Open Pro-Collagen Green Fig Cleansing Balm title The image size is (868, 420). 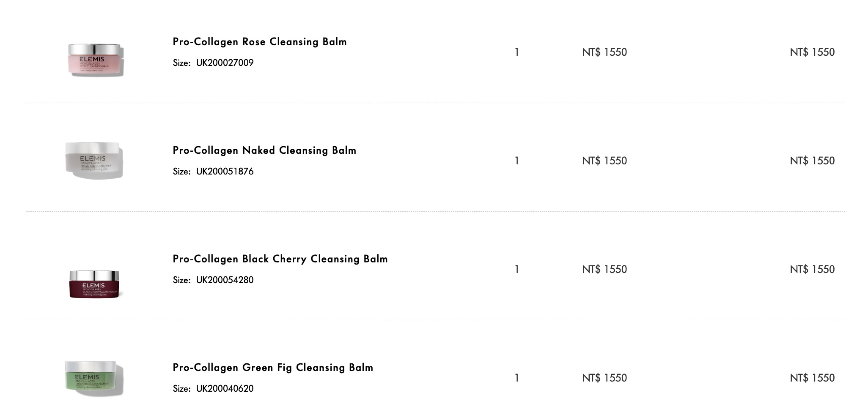tap(273, 368)
